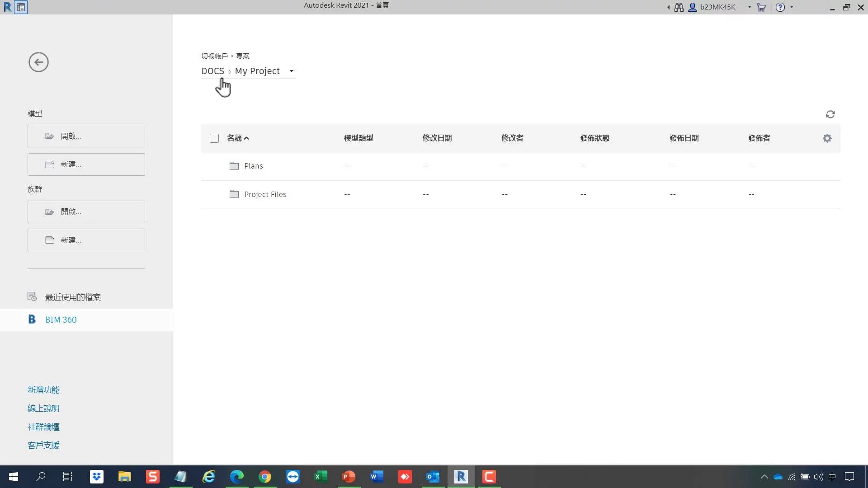Refresh the BIM 360 file list

pos(830,114)
